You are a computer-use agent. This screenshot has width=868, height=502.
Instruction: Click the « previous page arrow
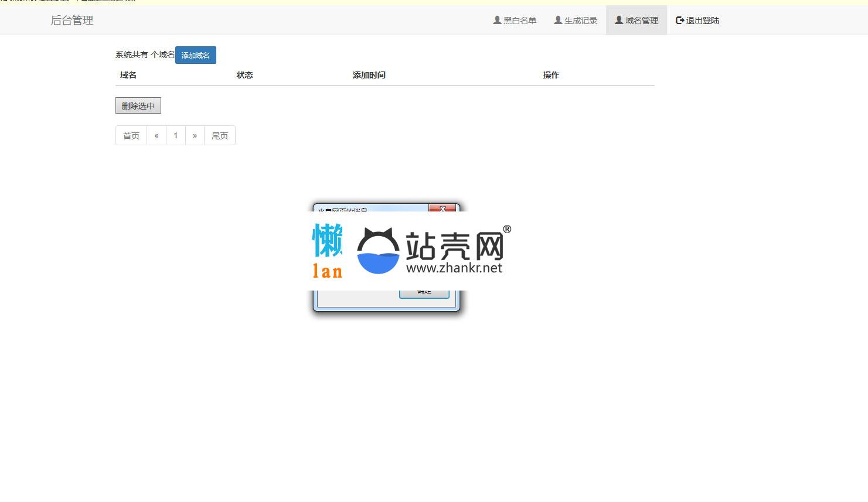coord(156,135)
